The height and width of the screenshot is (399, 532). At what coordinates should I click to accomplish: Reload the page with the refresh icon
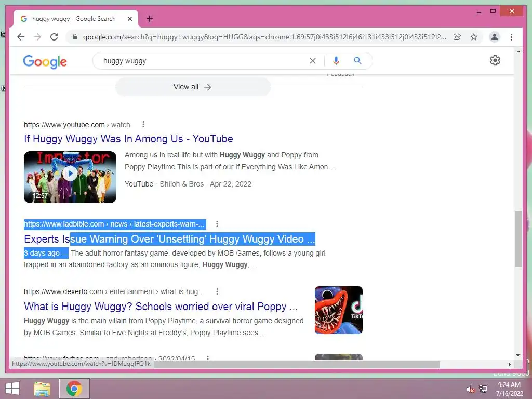[54, 37]
